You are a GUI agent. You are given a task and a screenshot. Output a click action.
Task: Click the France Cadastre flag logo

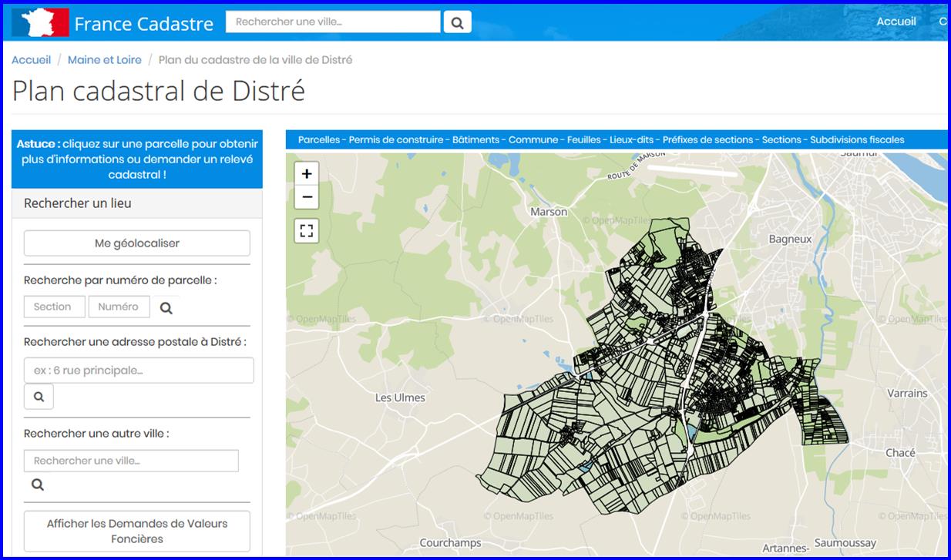pyautogui.click(x=40, y=22)
